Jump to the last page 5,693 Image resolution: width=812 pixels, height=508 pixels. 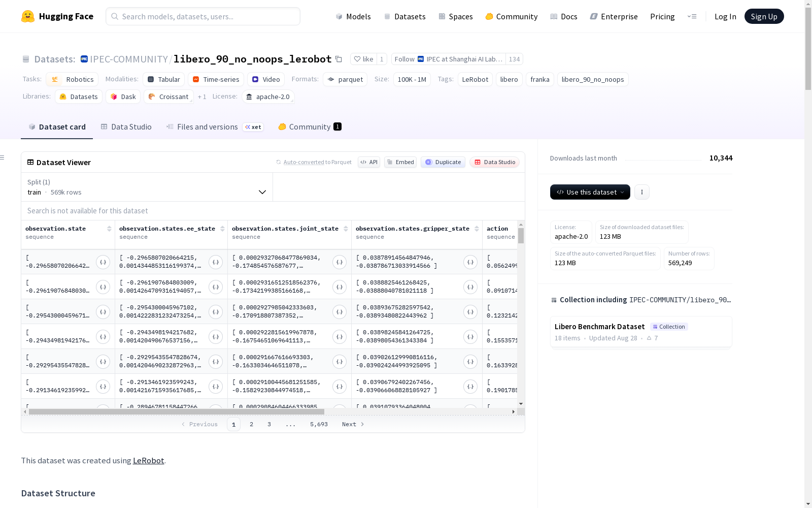pos(319,424)
